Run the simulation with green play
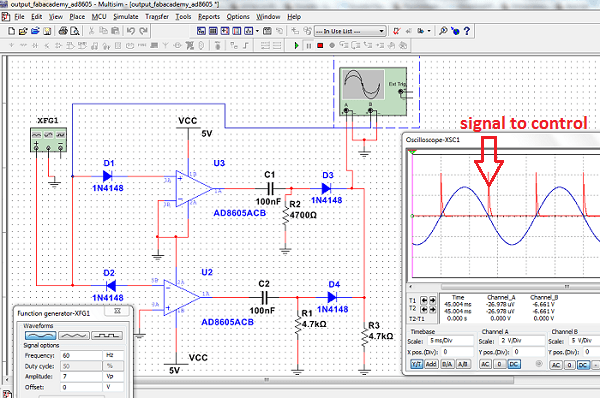Viewport: 600px width, 398px height. tap(297, 46)
